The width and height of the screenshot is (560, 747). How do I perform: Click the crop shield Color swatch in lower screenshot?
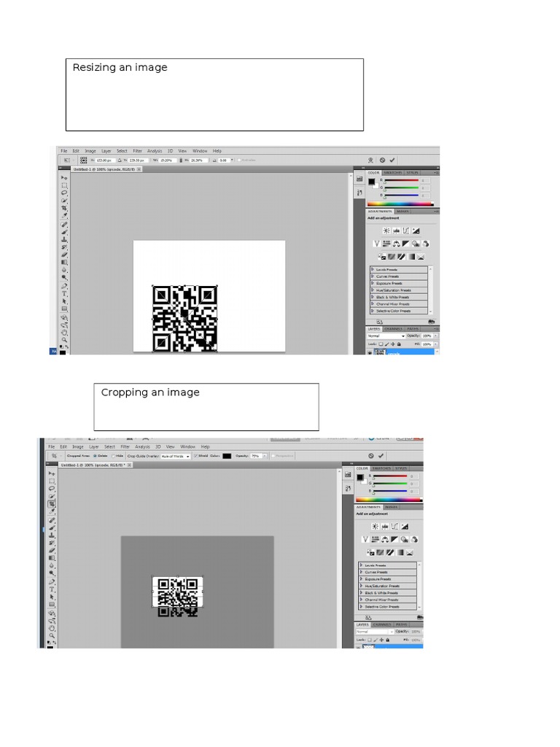click(227, 456)
